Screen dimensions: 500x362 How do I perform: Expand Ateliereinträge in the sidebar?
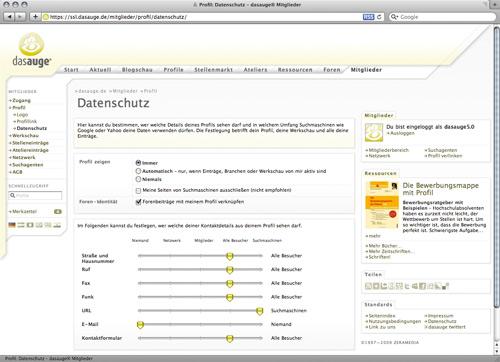click(29, 150)
